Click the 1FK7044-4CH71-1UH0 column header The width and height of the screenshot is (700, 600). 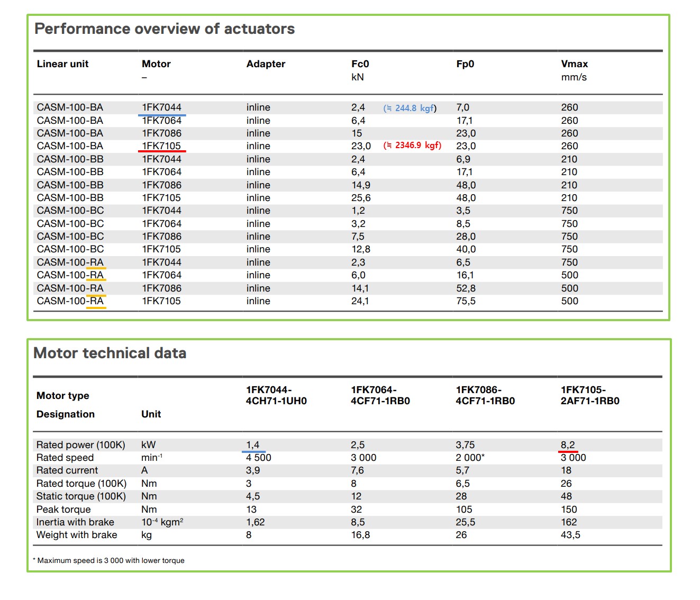(x=276, y=395)
